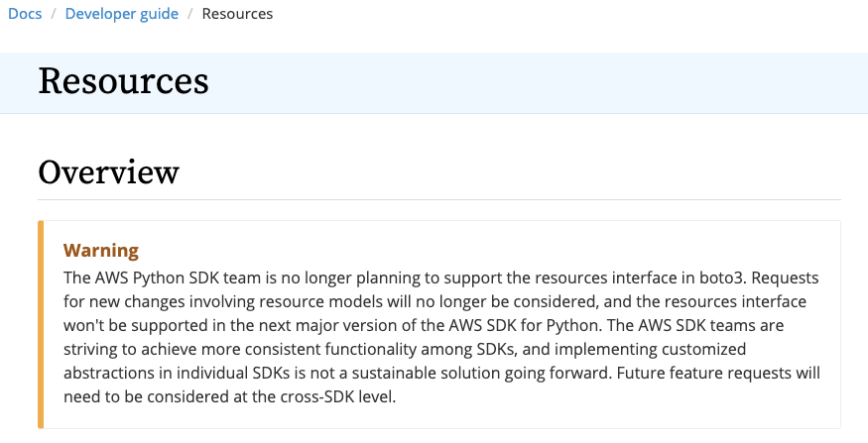Click the Resources breadcrumb item
868x443 pixels.
click(x=237, y=14)
